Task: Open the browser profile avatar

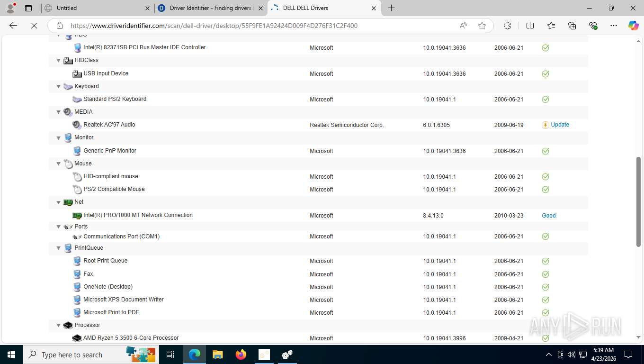Action: (x=10, y=8)
